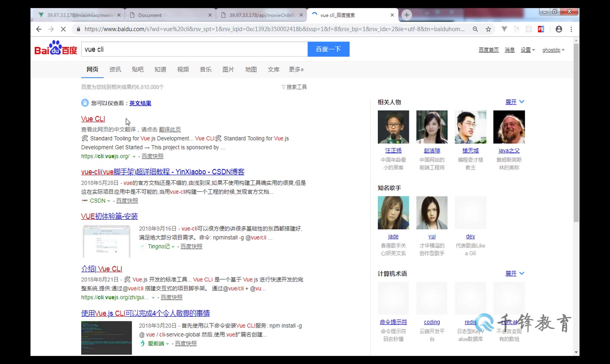
Task: Open the Chrome three-dot menu
Action: (571, 29)
